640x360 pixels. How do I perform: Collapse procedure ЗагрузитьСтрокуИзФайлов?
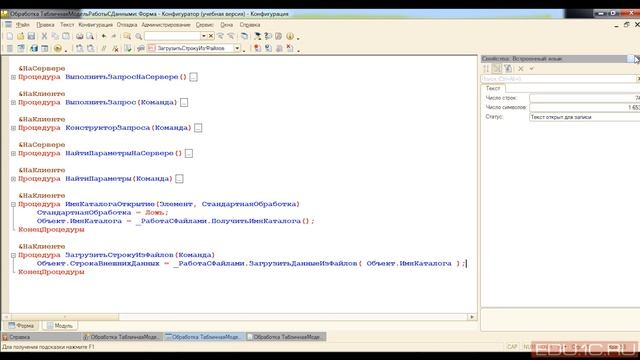(x=13, y=255)
